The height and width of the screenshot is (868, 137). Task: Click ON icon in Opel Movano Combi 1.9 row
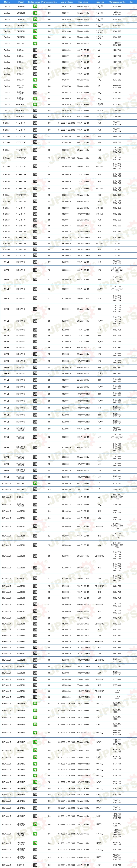coord(35,429)
